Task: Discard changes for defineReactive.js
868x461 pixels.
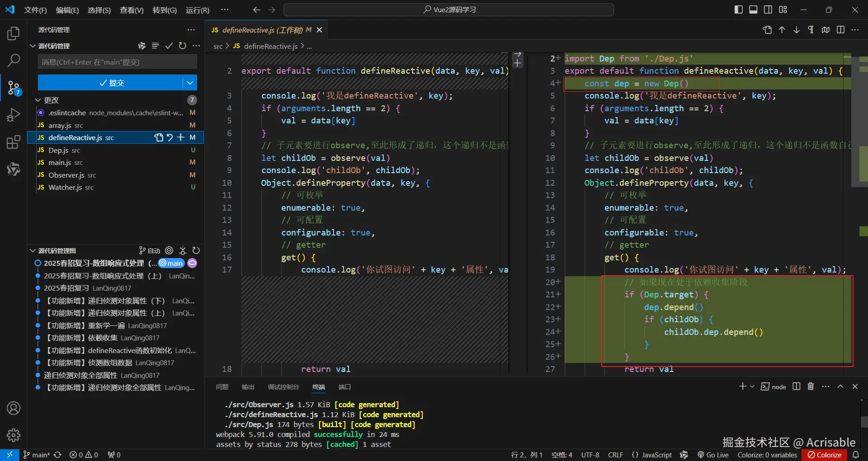Action: pyautogui.click(x=170, y=137)
